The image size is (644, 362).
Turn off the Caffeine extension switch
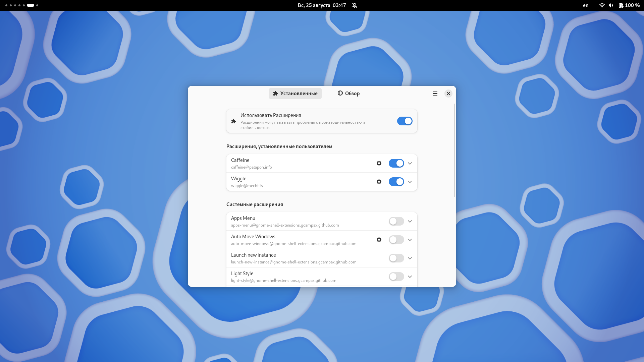tap(396, 163)
